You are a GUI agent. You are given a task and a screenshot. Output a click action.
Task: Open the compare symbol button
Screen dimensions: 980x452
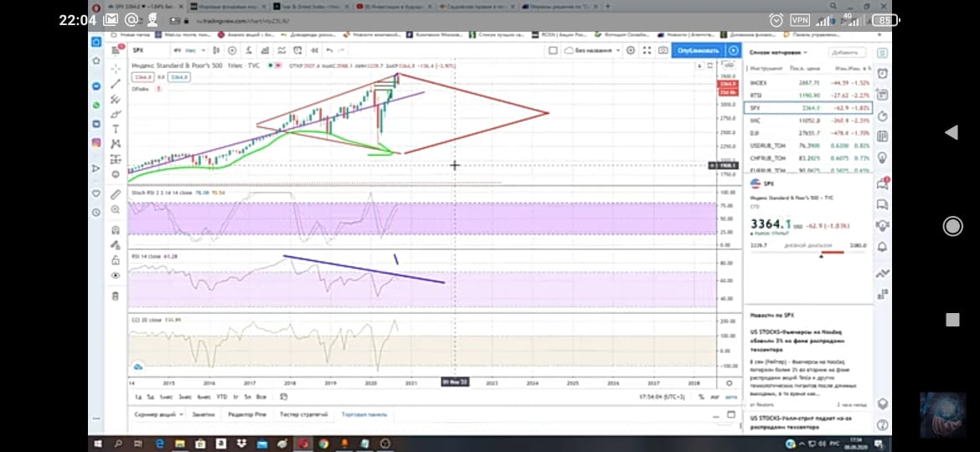(x=233, y=50)
